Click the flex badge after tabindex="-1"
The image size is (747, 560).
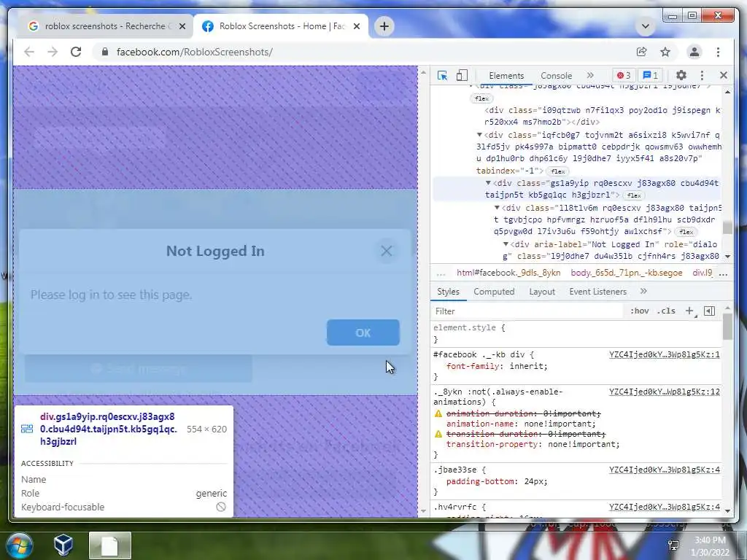point(558,171)
